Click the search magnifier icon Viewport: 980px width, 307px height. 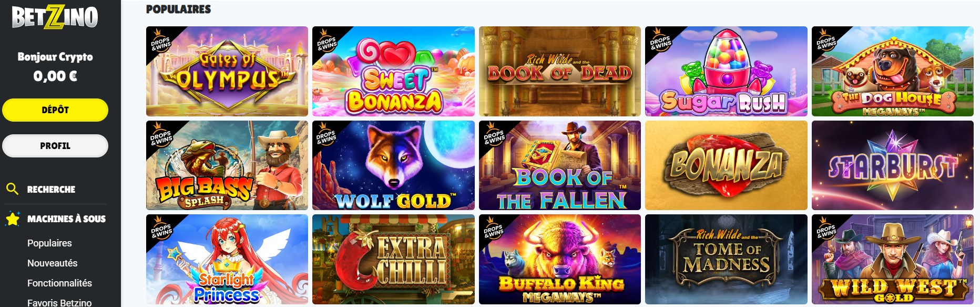(12, 189)
